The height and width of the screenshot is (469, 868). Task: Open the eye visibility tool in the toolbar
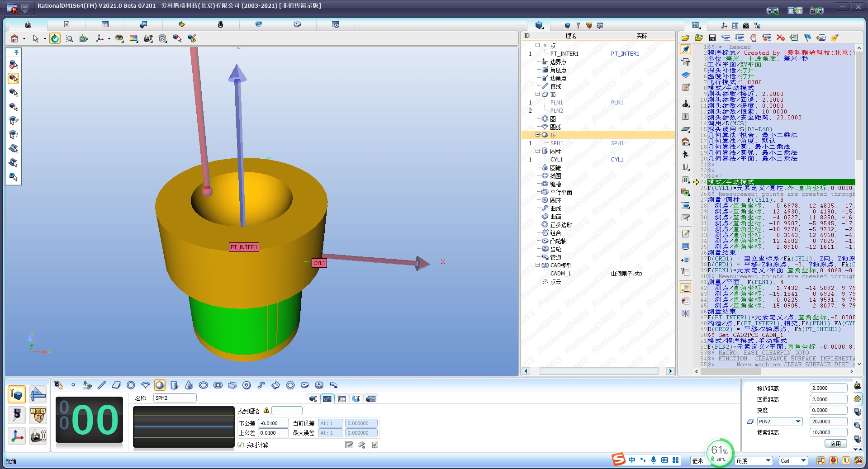tap(119, 39)
